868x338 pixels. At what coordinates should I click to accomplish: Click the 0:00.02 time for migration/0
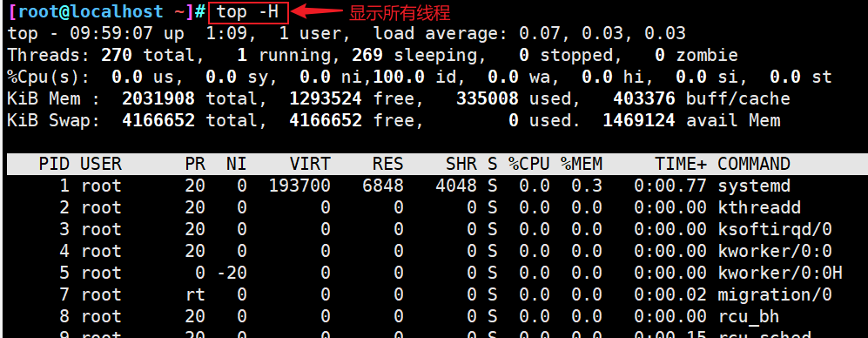point(670,294)
